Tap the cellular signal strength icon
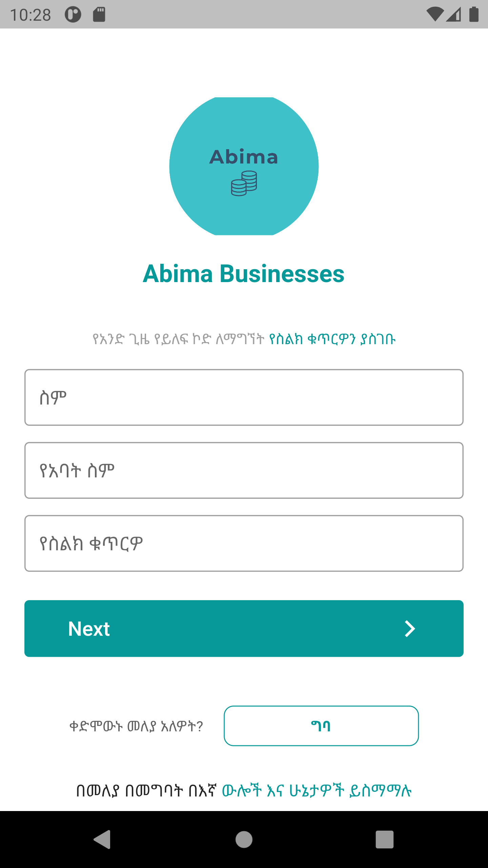 [454, 14]
